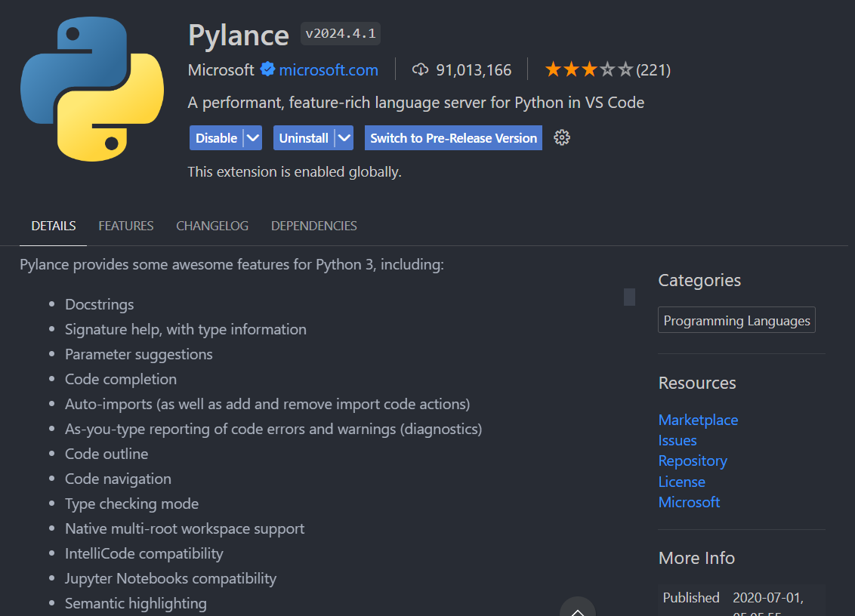Switch to the Features tab

point(125,226)
